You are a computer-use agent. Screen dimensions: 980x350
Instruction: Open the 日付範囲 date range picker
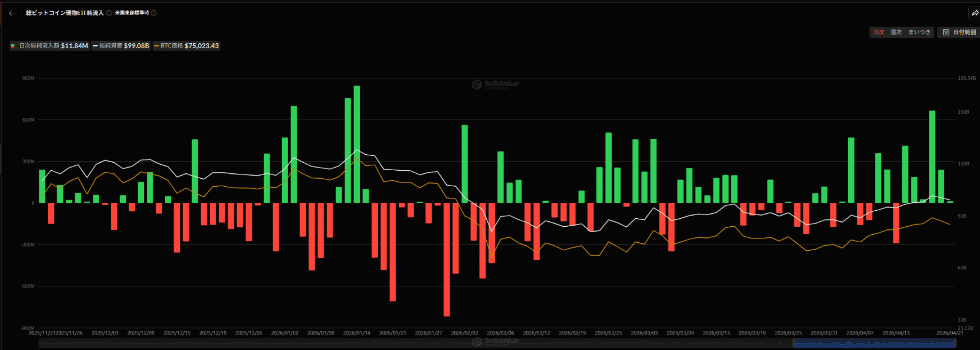pyautogui.click(x=959, y=33)
